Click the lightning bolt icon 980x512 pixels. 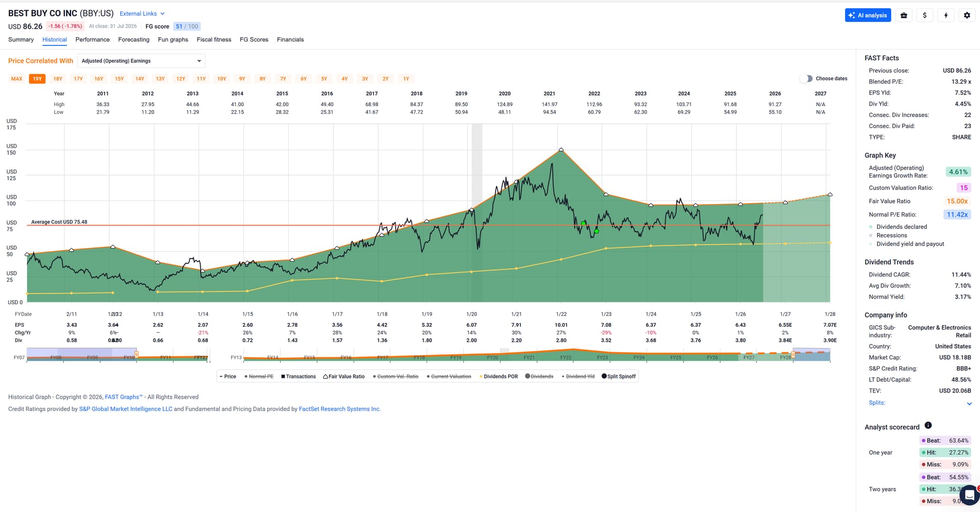coord(946,15)
